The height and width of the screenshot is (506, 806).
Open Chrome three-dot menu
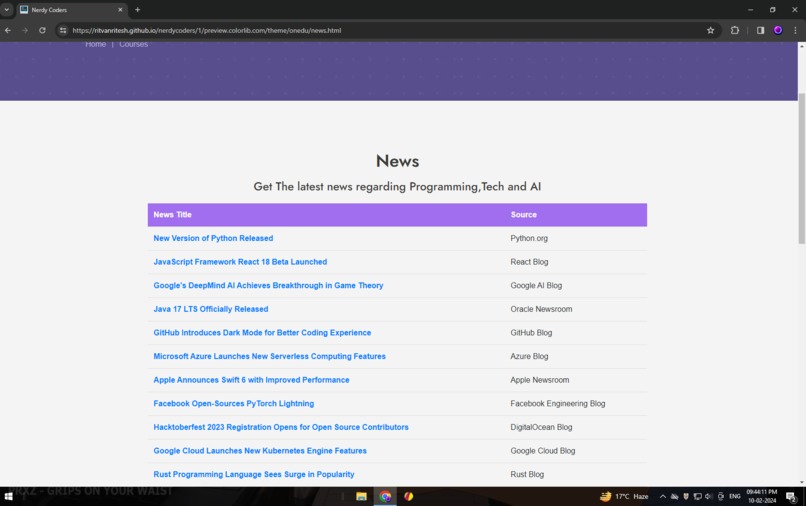tap(795, 30)
